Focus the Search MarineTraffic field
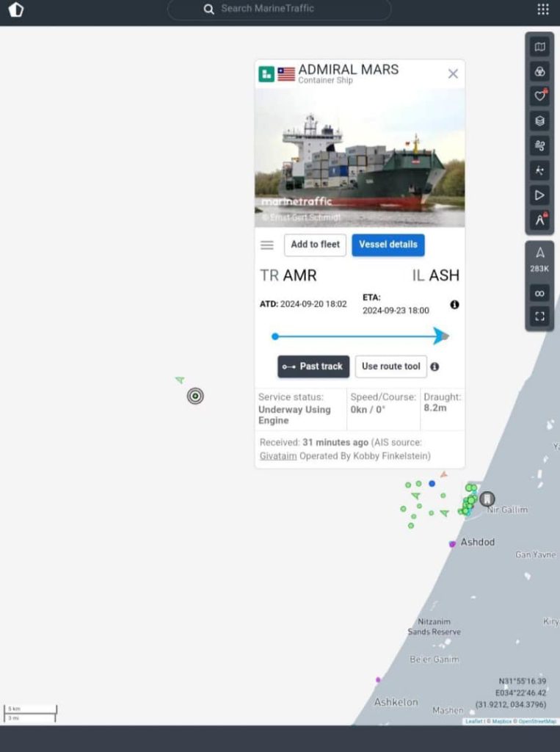The image size is (560, 752). click(x=279, y=9)
